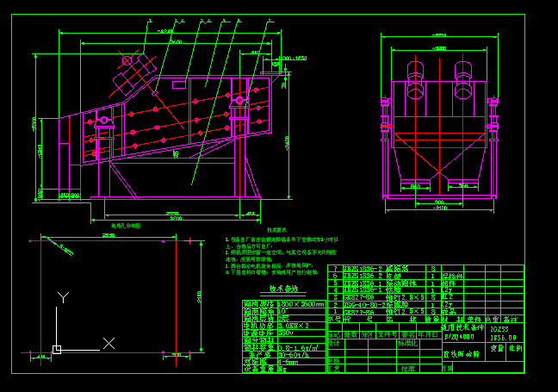Click the 重量 cell in title block
The height and width of the screenshot is (392, 558).
pyautogui.click(x=497, y=348)
